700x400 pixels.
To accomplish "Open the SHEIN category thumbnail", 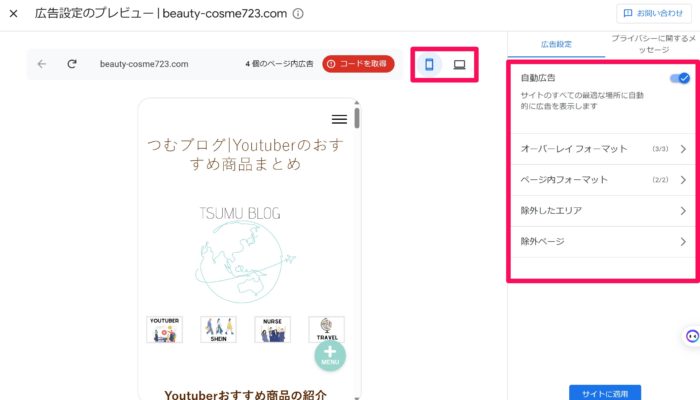I will [218, 329].
